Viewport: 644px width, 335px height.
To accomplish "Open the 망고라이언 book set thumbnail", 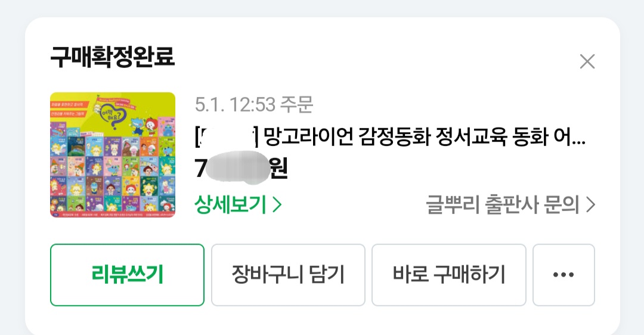I will (x=113, y=155).
